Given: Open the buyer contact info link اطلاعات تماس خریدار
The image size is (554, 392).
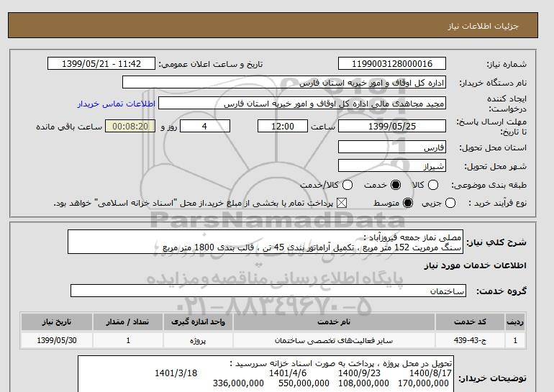Looking at the screenshot, I should coord(117,104).
